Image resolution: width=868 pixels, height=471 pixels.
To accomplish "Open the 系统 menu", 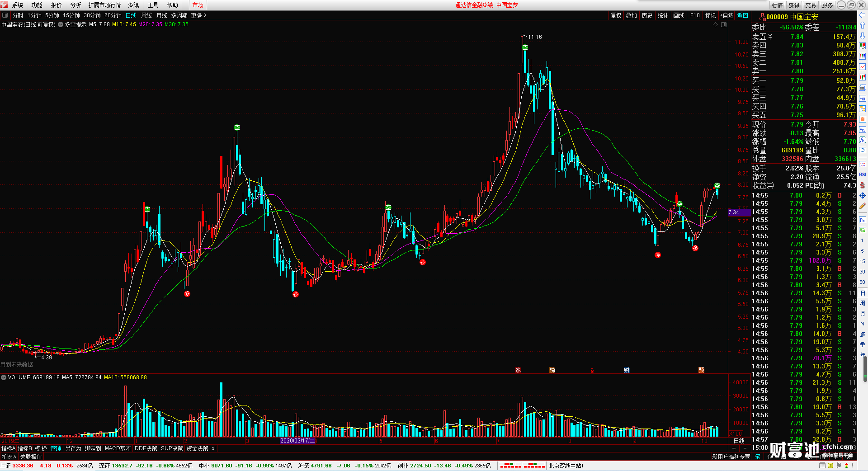I will [18, 5].
